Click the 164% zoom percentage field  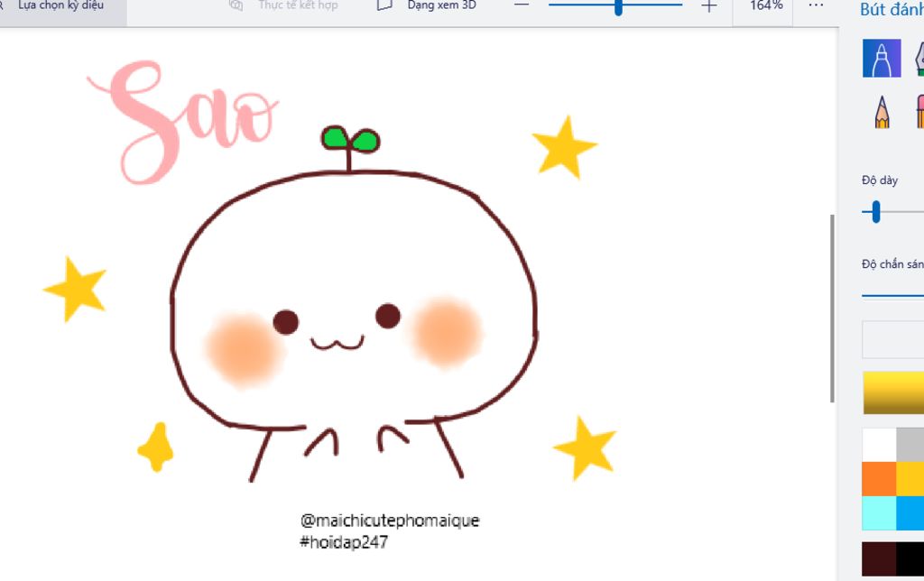(766, 5)
